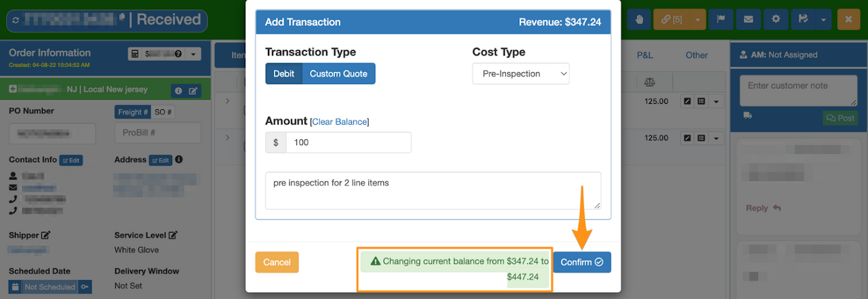Post the customer note
Screen dimensions: 868x299
[840, 118]
